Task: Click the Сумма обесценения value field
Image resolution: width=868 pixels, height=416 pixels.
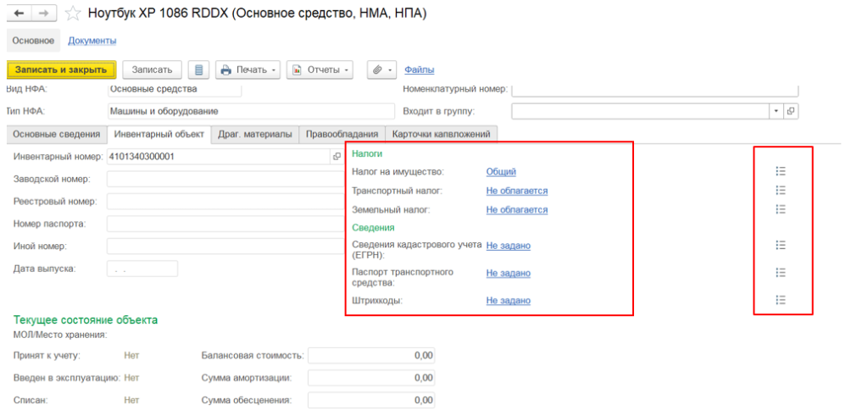Action: point(371,400)
